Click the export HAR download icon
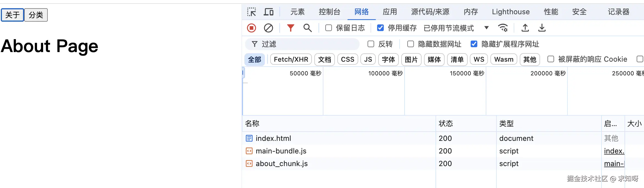This screenshot has width=644, height=188. (542, 28)
